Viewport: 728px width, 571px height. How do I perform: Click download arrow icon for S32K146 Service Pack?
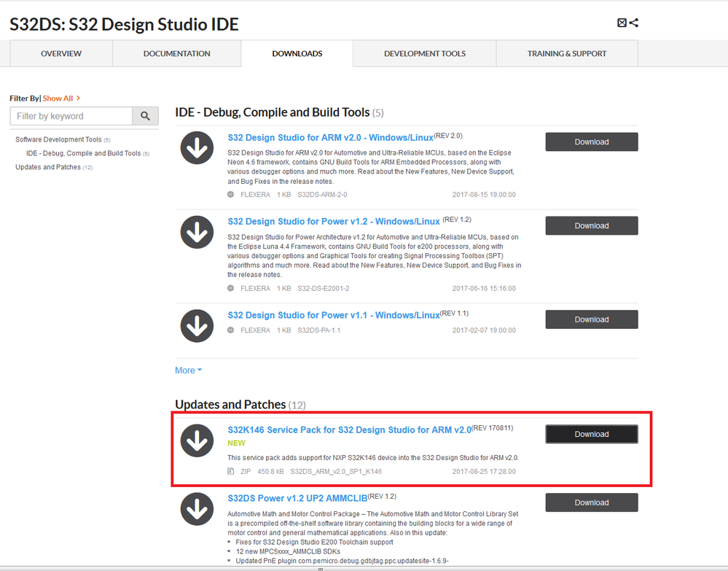(x=197, y=440)
